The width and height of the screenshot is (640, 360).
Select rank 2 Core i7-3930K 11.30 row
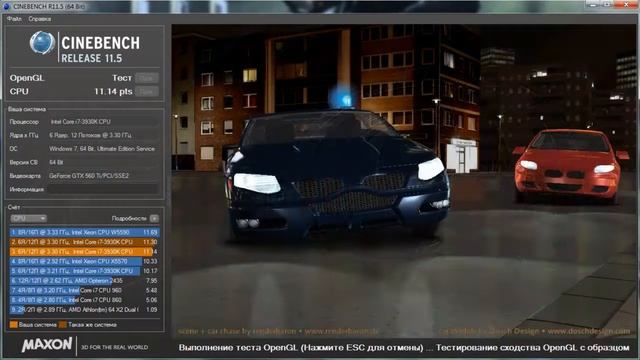click(x=84, y=242)
